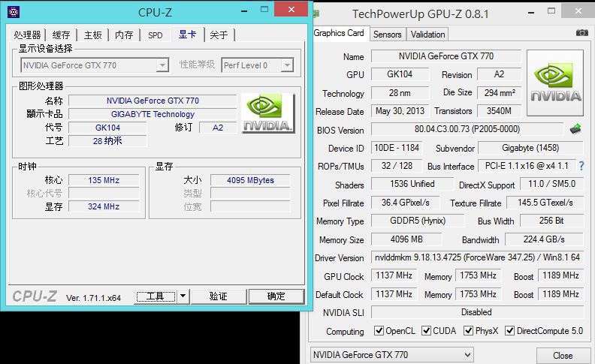Click the NVIDIA logo in CPU-Z window
The image size is (595, 364).
267,113
